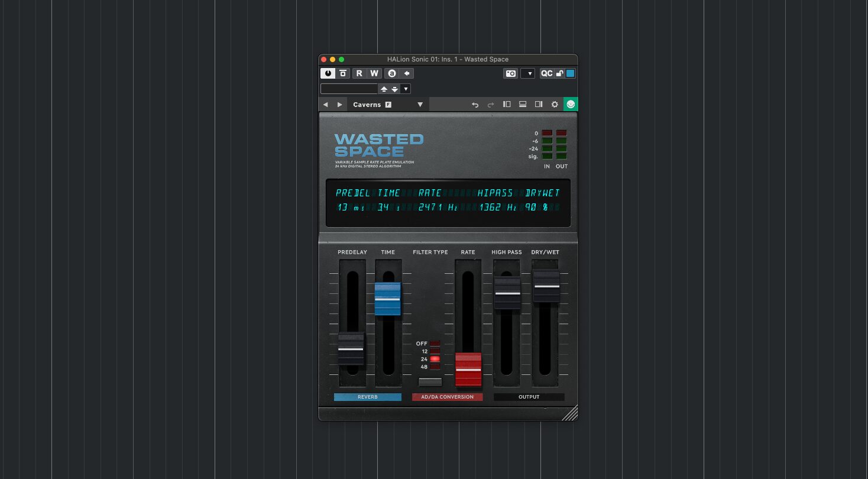Undo the last plug-in change

[475, 105]
